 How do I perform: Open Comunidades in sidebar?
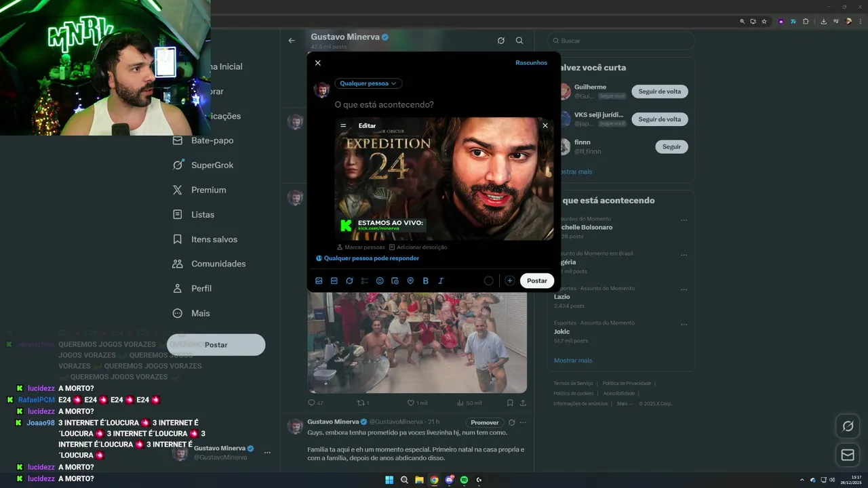coord(209,264)
